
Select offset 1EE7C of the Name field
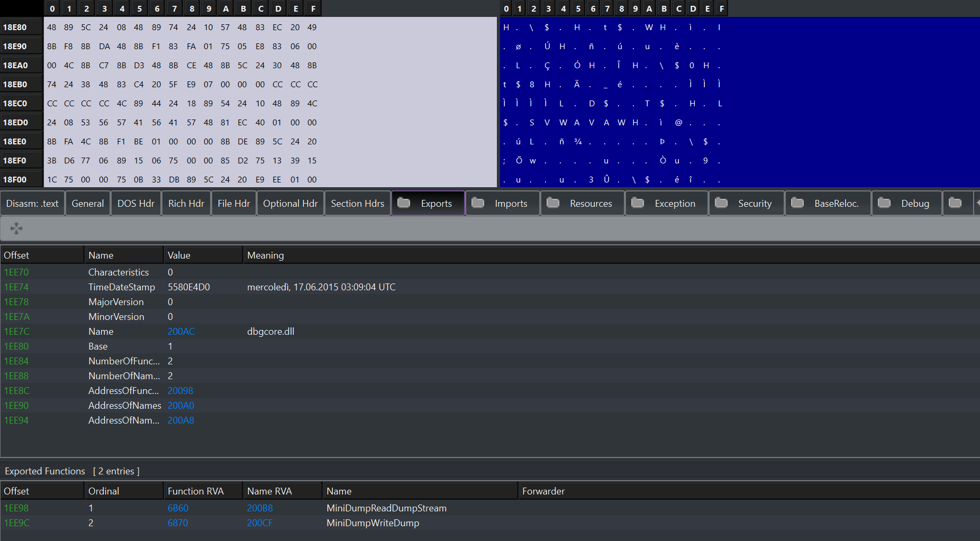click(x=16, y=332)
